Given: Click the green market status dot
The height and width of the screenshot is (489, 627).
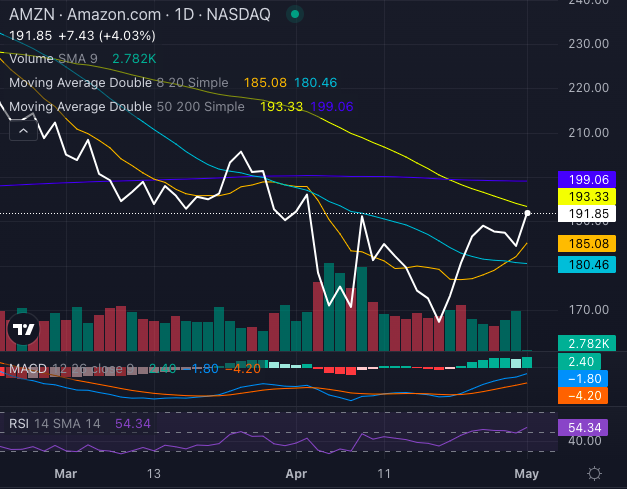Looking at the screenshot, I should [295, 14].
